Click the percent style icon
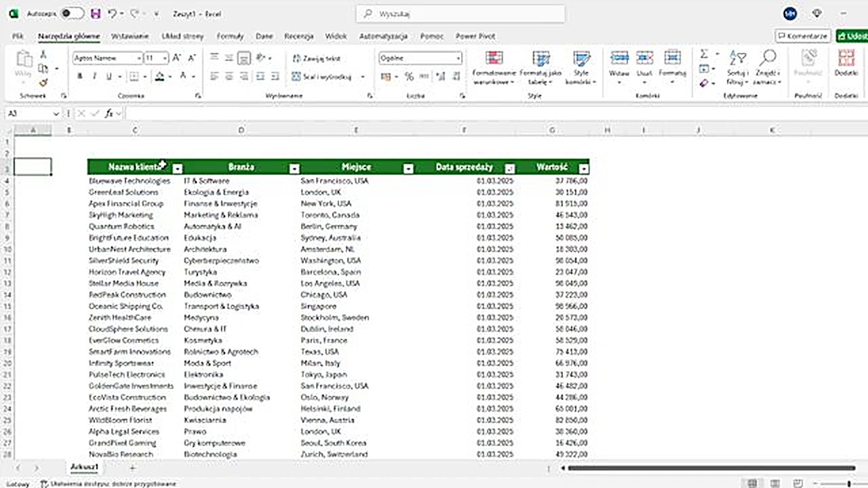The height and width of the screenshot is (488, 868). tap(409, 77)
